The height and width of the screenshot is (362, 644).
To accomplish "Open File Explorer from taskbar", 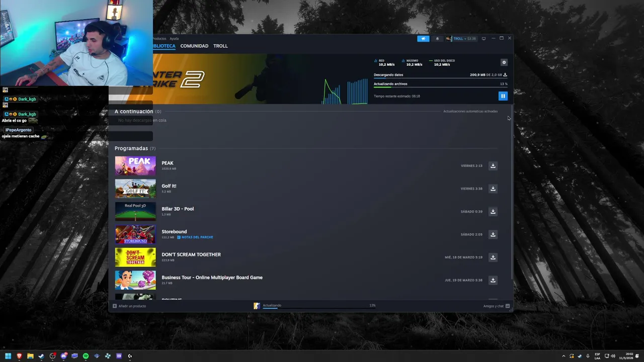I will tap(30, 356).
